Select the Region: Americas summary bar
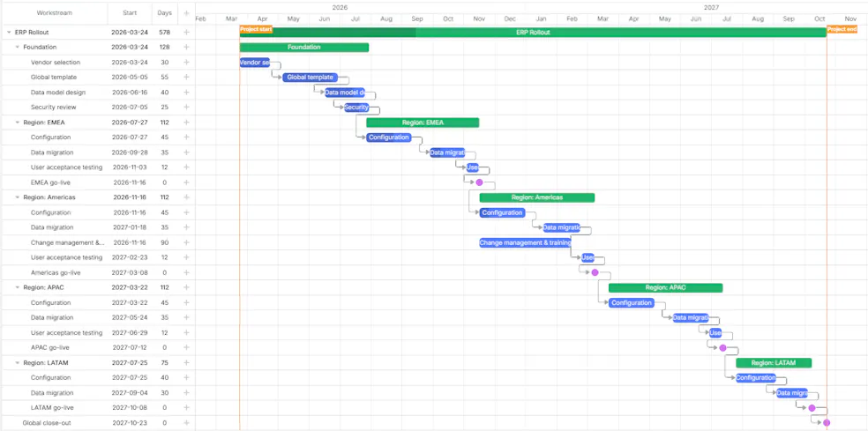 537,197
